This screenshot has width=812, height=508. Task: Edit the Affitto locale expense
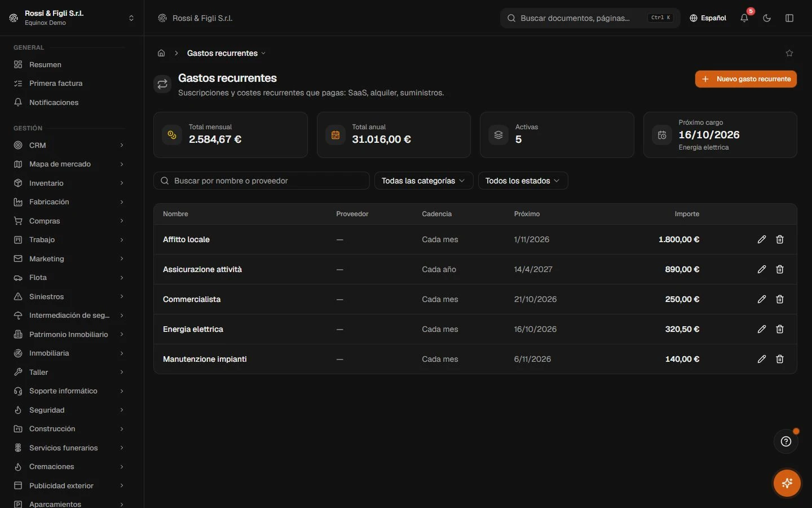[762, 239]
